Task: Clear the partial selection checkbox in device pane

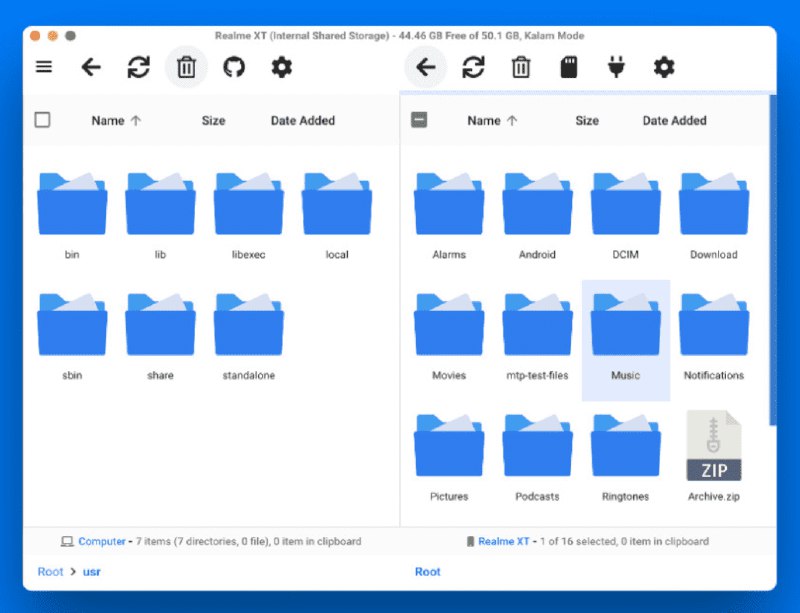Action: [419, 119]
